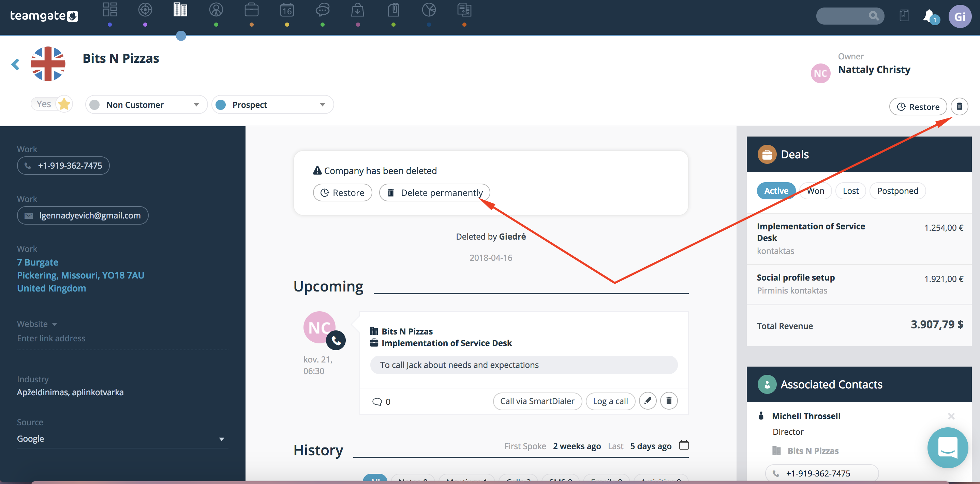Image resolution: width=980 pixels, height=484 pixels.
Task: Open the Implementation of Service Desk deal in Deals panel
Action: tap(810, 232)
